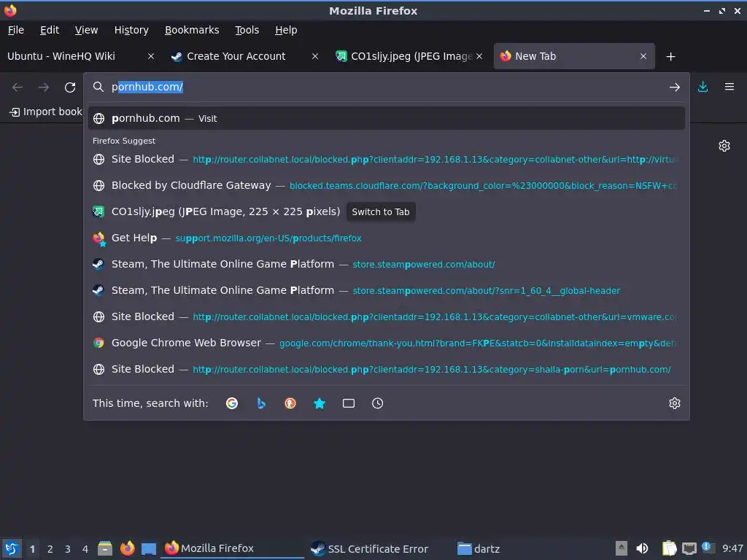Screen dimensions: 747x560
Task: Open SSL Certificate Error taskbar window
Action: tap(370, 548)
